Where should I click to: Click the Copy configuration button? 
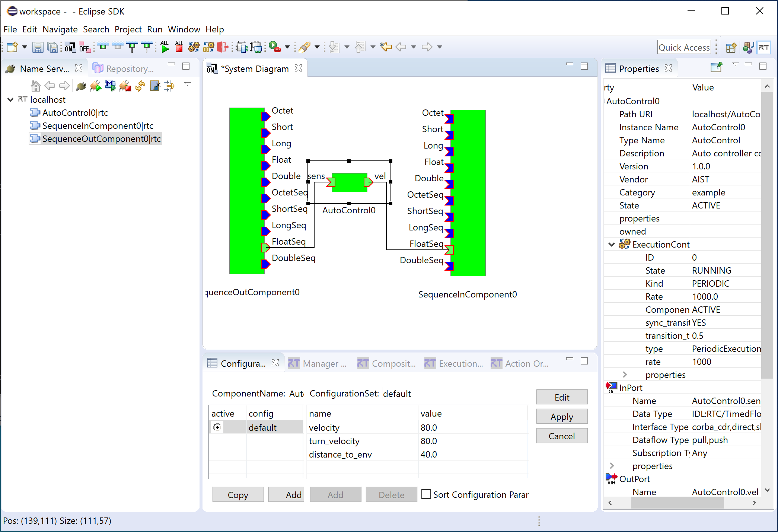(238, 495)
